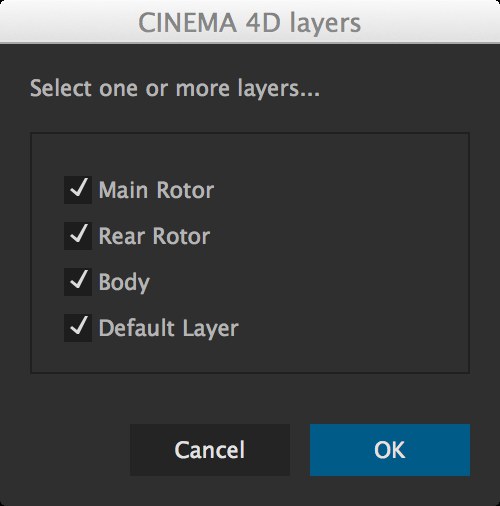Image resolution: width=500 pixels, height=506 pixels.
Task: Click the Select one or more layers prompt
Action: [175, 88]
